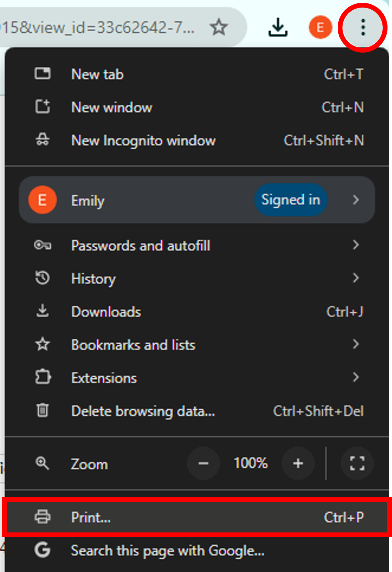Image resolution: width=392 pixels, height=572 pixels.
Task: Expand Passwords and autofill submenu
Action: coord(356,245)
